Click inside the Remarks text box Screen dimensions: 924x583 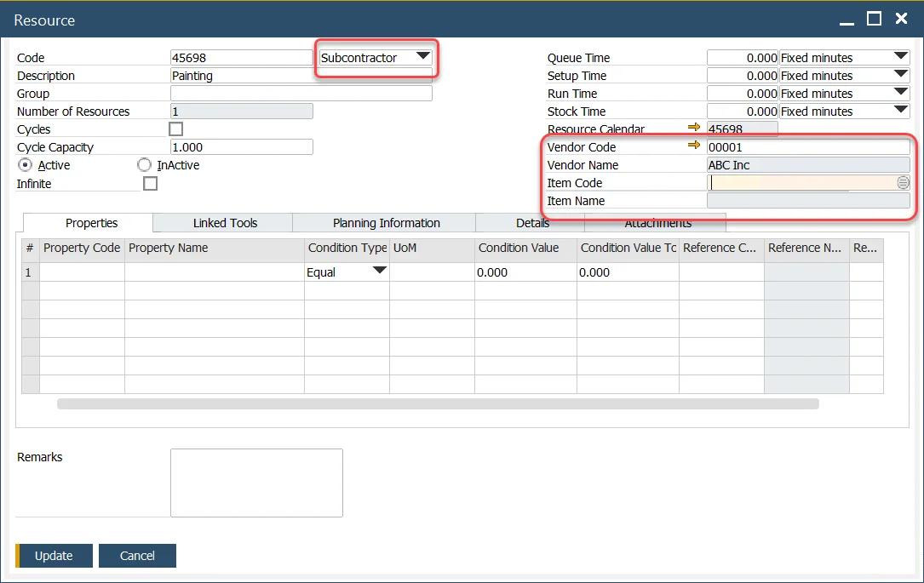tap(255, 483)
